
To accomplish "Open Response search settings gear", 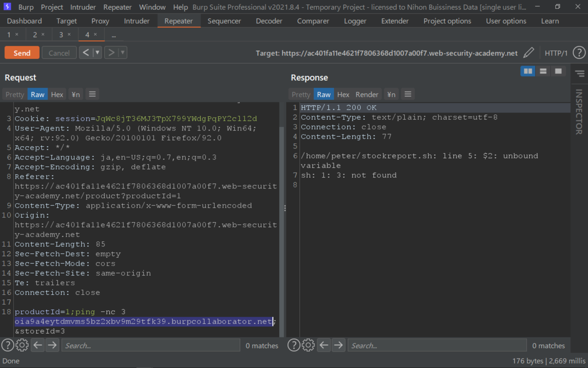I will [x=308, y=345].
